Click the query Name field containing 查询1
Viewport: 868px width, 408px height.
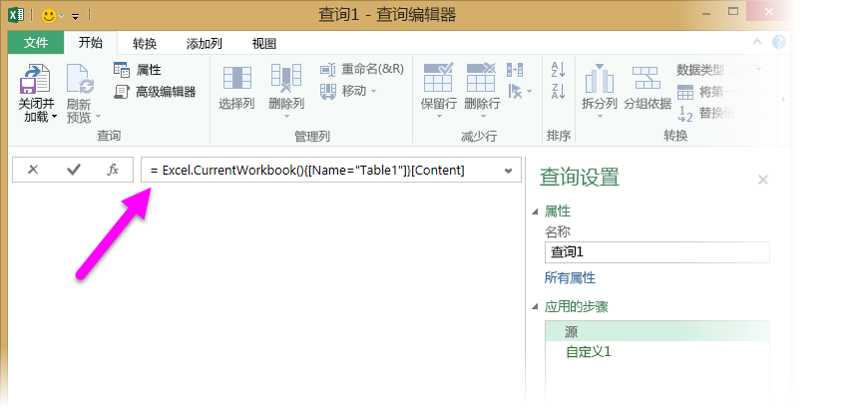[x=656, y=252]
